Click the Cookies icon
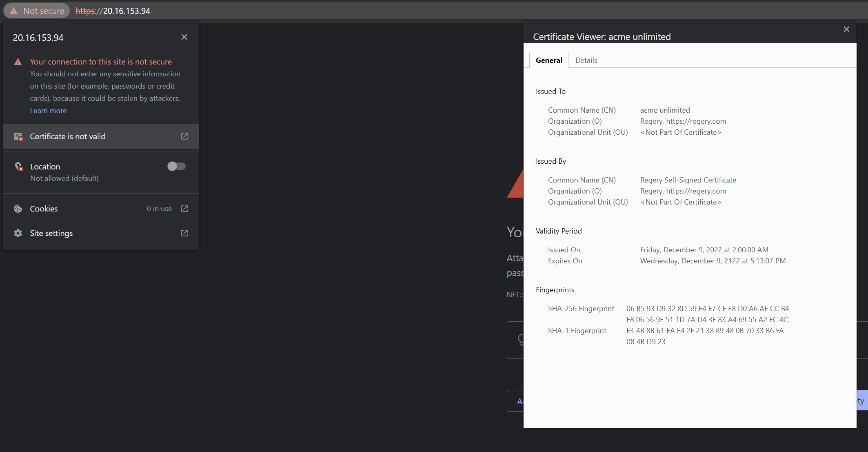The height and width of the screenshot is (452, 868). coord(18,209)
